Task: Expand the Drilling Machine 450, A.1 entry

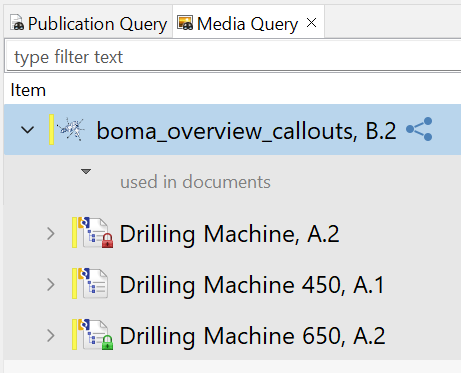Action: [x=51, y=285]
